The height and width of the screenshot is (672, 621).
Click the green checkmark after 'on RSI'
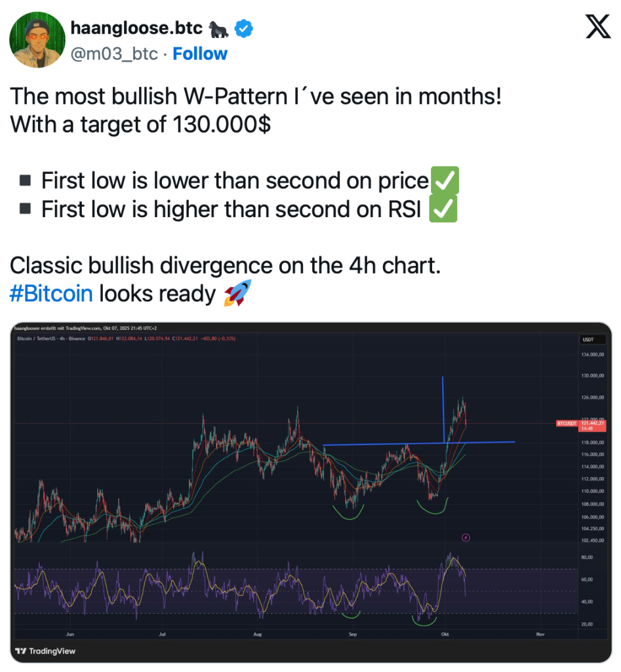tap(442, 210)
